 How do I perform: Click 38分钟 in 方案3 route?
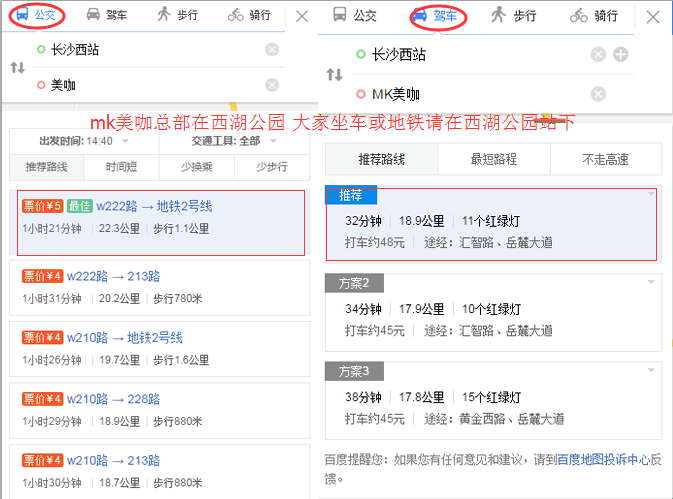[363, 397]
